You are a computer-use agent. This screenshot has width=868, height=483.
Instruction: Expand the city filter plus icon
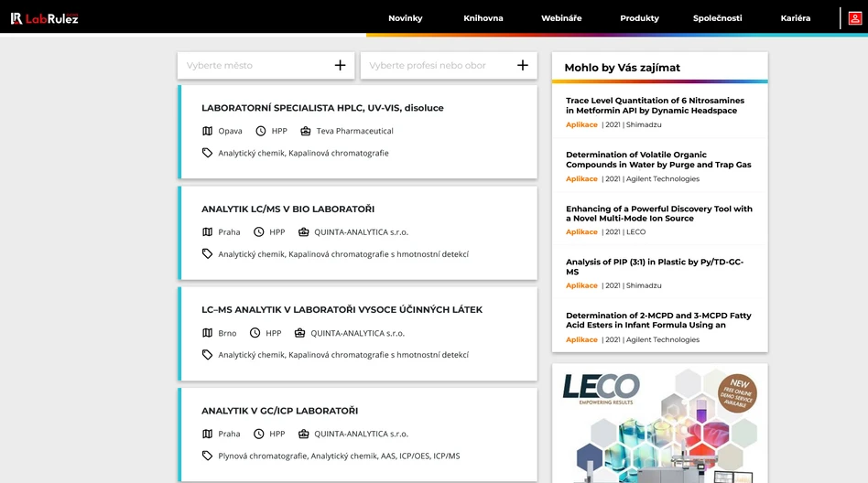pyautogui.click(x=340, y=65)
